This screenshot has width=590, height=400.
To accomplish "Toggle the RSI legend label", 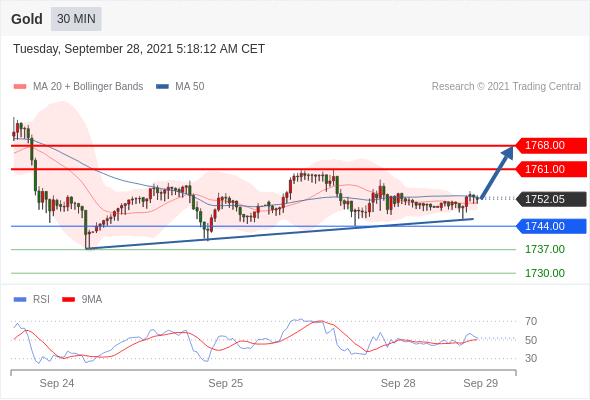I will [41, 300].
